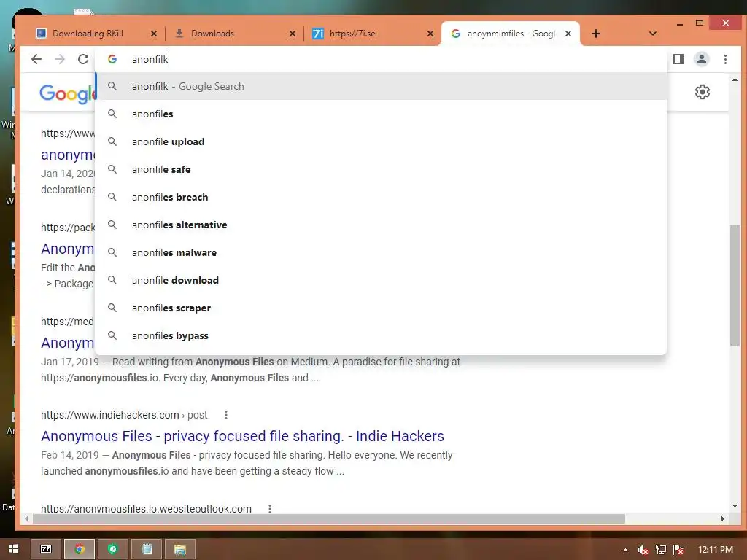Open the profile avatar icon
Screen dimensions: 747x560
pyautogui.click(x=701, y=59)
